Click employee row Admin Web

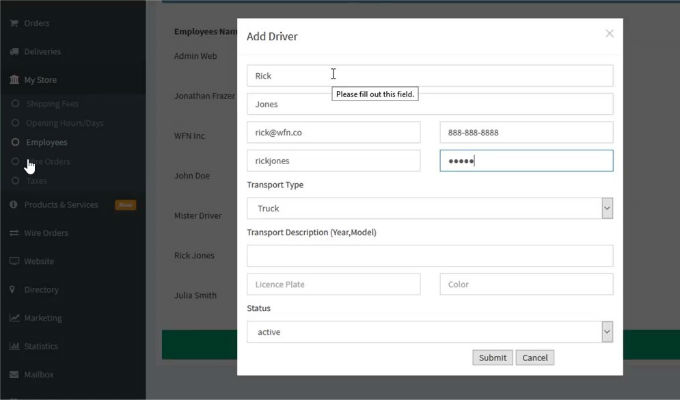(x=195, y=56)
